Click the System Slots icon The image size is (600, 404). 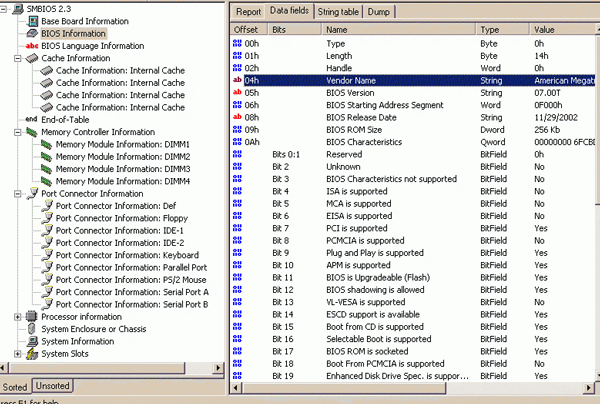pos(31,353)
